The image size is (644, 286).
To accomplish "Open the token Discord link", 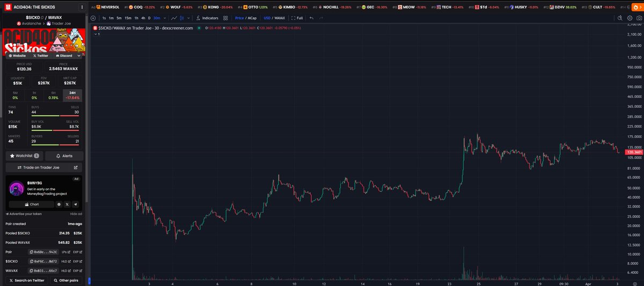I will coord(64,55).
